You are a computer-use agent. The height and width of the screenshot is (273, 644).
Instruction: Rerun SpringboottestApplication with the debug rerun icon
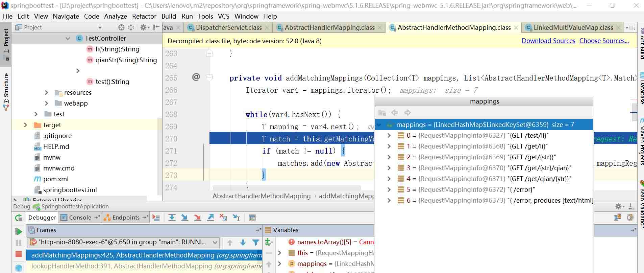point(19,218)
